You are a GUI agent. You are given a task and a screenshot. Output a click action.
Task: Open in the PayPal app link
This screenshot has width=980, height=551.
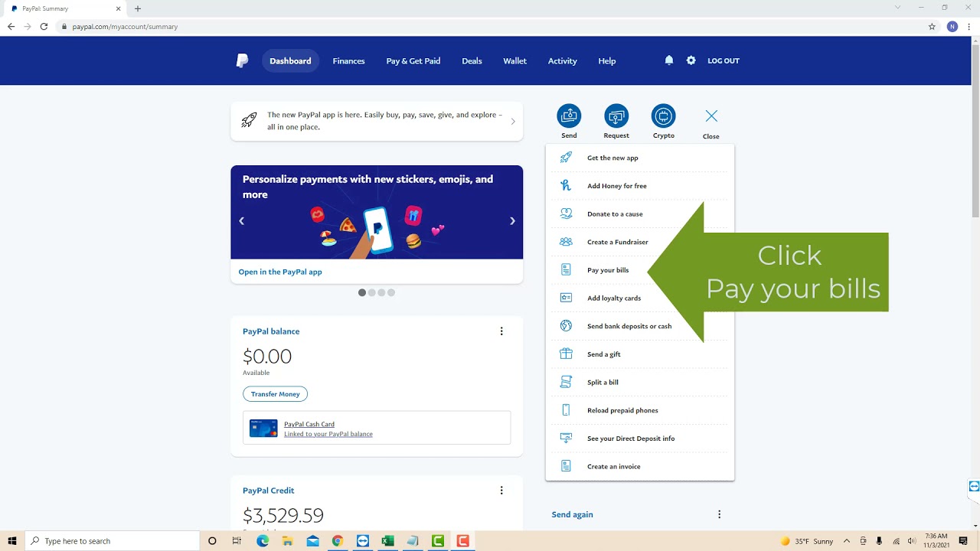coord(279,272)
